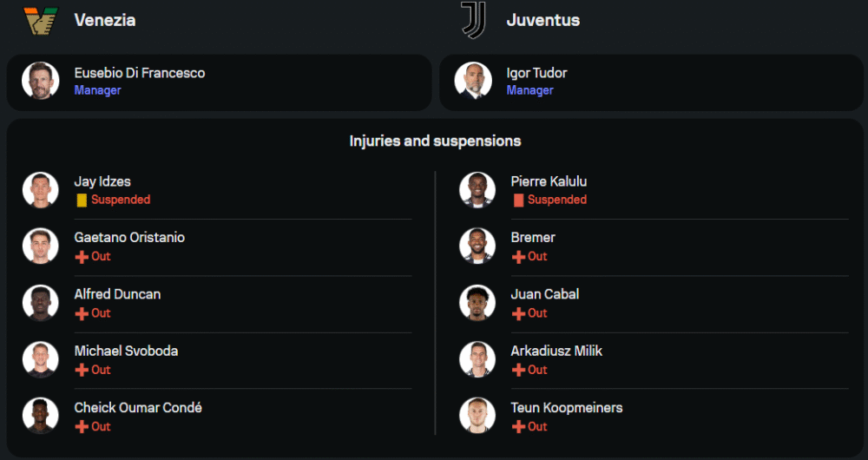The height and width of the screenshot is (460, 868).
Task: Open Teun Koopmeiners' player profile
Action: click(567, 408)
